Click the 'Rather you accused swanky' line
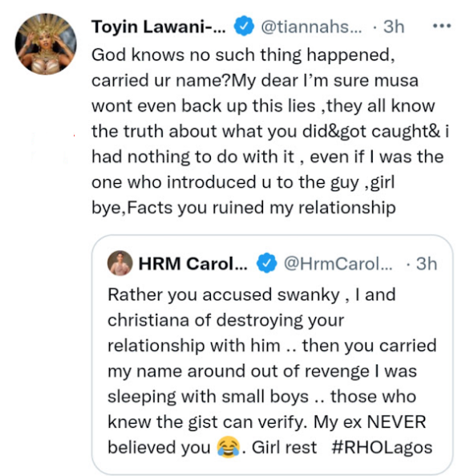462x476 pixels. [224, 295]
